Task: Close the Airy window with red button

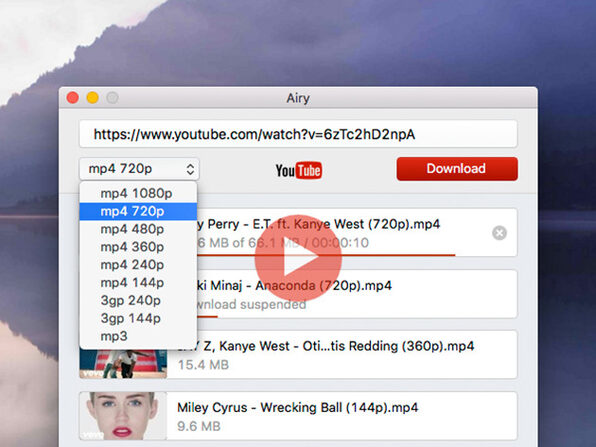Action: pyautogui.click(x=73, y=98)
